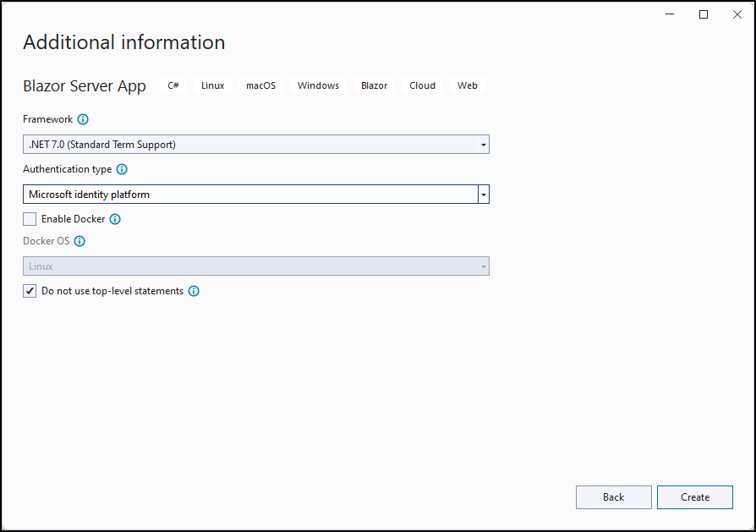Click the Enable Docker info icon
This screenshot has height=532, width=756.
coord(115,219)
